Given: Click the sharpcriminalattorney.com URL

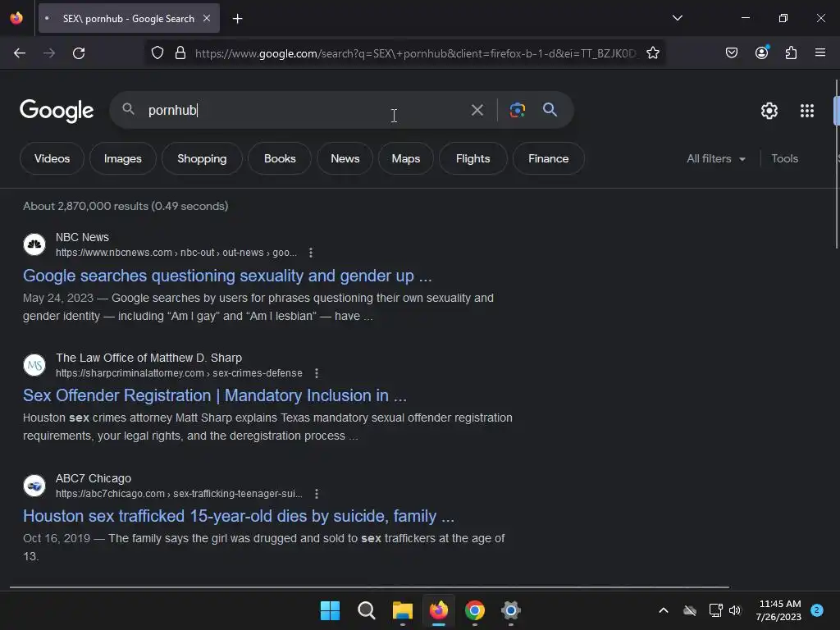Looking at the screenshot, I should click(179, 373).
